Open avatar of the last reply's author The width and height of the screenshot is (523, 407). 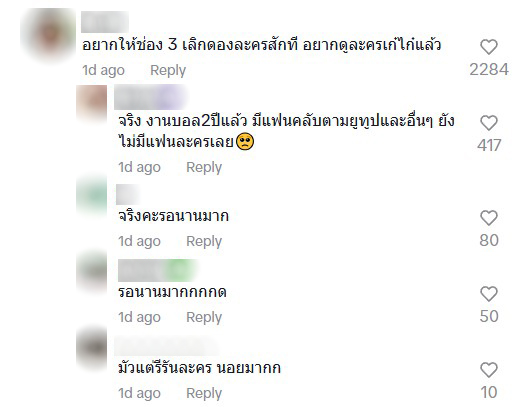(x=92, y=348)
